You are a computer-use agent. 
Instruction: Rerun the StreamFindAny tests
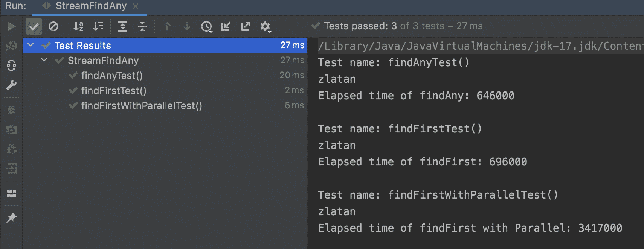11,26
